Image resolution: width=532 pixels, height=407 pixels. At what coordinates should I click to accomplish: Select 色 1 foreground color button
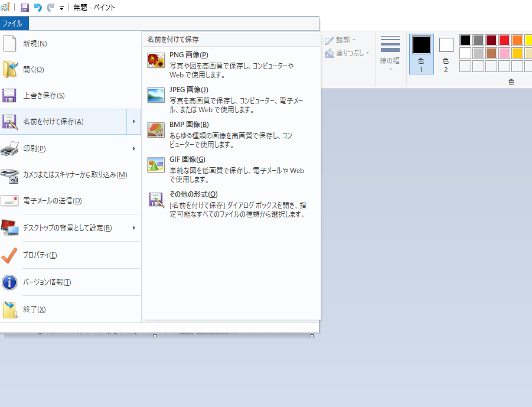point(422,54)
